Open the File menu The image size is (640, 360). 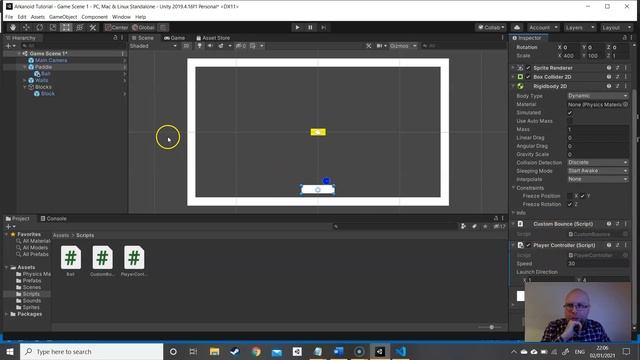(9, 17)
